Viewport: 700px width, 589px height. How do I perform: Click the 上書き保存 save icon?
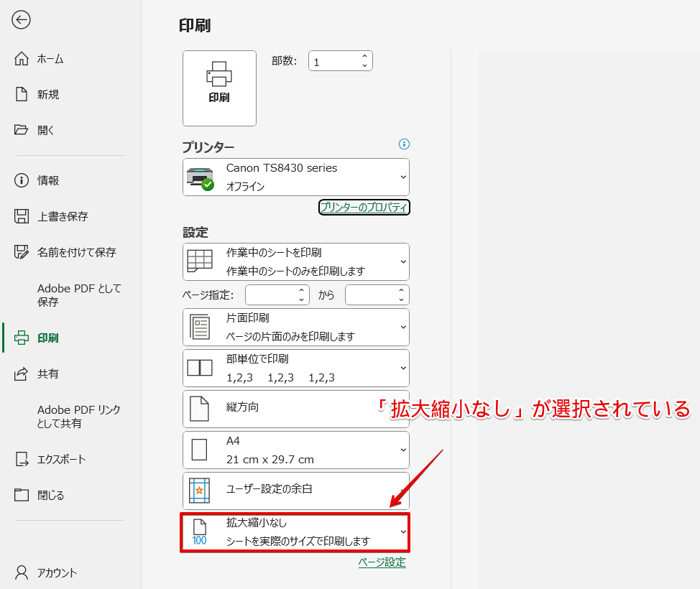click(22, 215)
